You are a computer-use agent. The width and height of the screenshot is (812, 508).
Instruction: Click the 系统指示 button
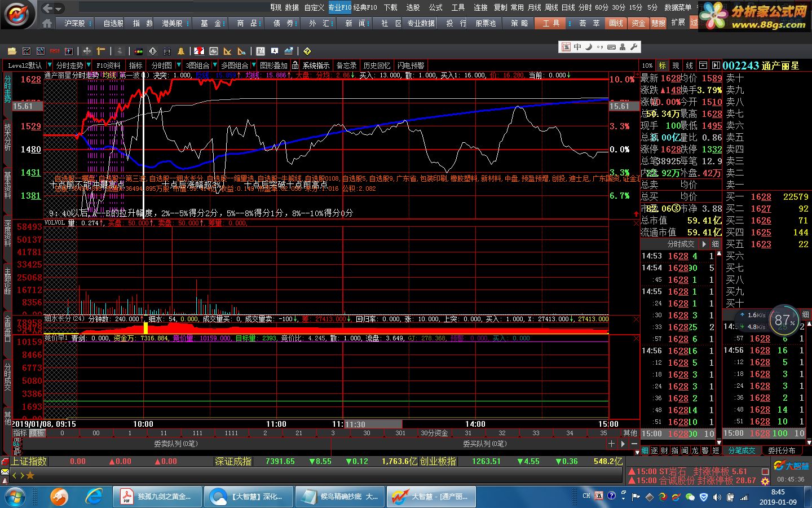pyautogui.click(x=316, y=65)
